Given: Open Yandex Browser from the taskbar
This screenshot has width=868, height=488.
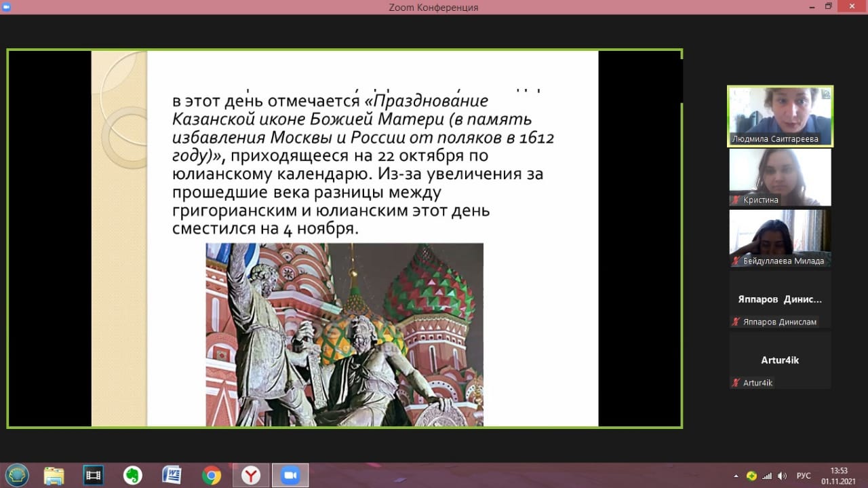Looking at the screenshot, I should (x=251, y=475).
